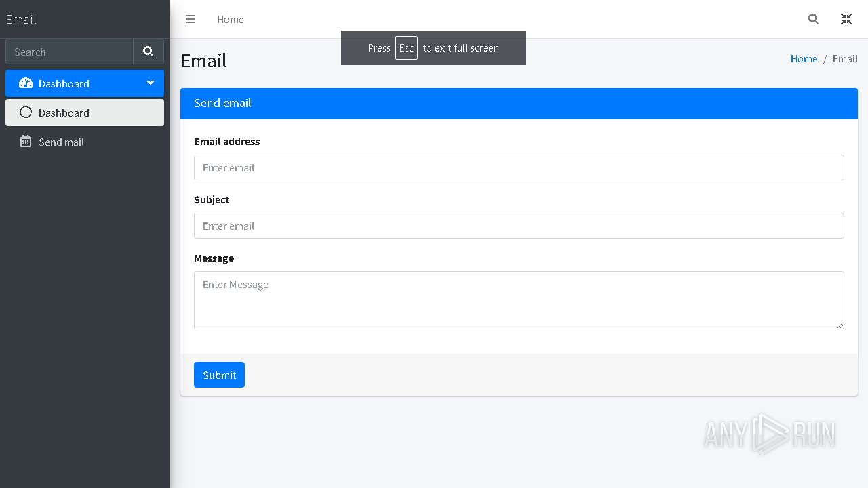Collapse the Dashboard menu with its chevron
The width and height of the screenshot is (868, 488).
click(x=151, y=83)
